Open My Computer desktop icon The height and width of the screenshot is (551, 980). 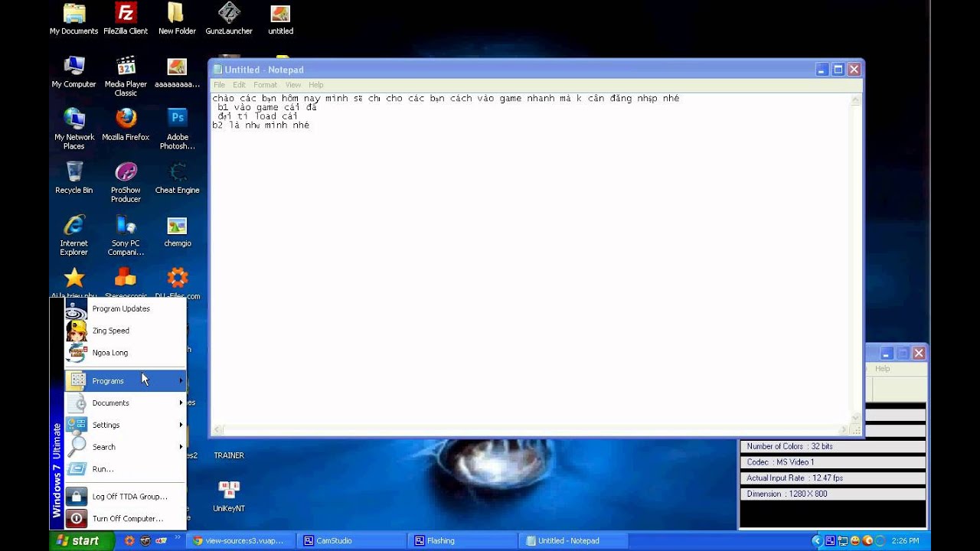point(73,72)
